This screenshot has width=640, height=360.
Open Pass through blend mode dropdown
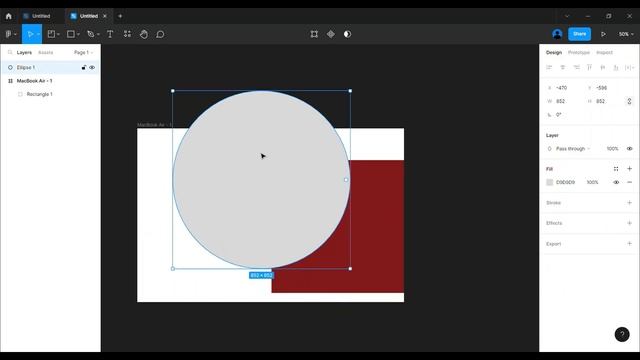click(x=573, y=149)
